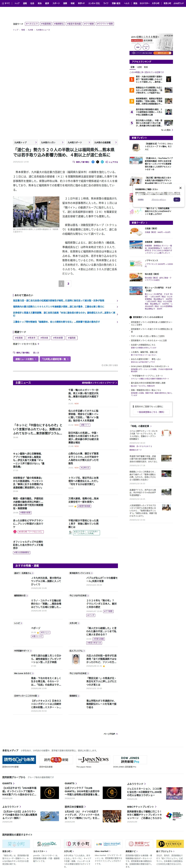Click 「九州発」の最新記事一覧 button
The width and height of the screenshot is (186, 868).
(55, 359)
